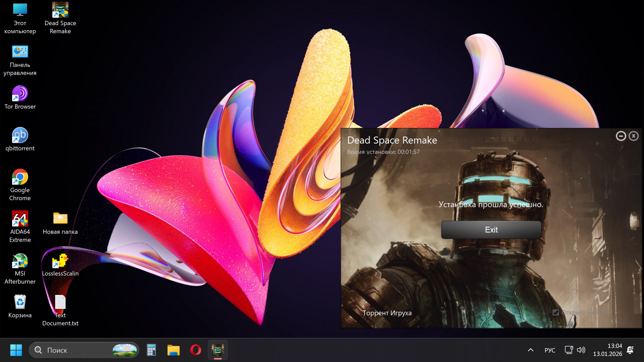Select the 'Новая папка' folder
Viewport: 644px width, 362px height.
60,219
